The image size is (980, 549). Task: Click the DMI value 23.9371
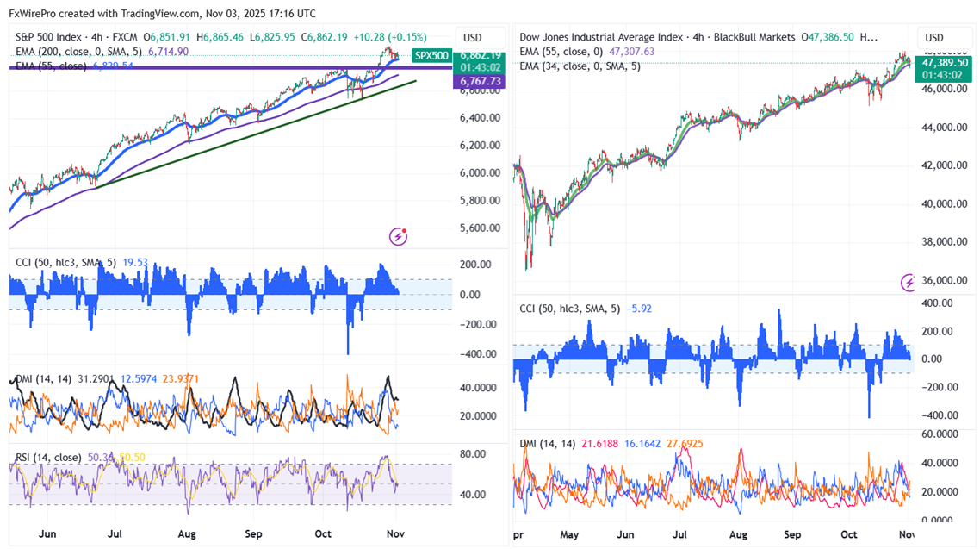tap(181, 378)
